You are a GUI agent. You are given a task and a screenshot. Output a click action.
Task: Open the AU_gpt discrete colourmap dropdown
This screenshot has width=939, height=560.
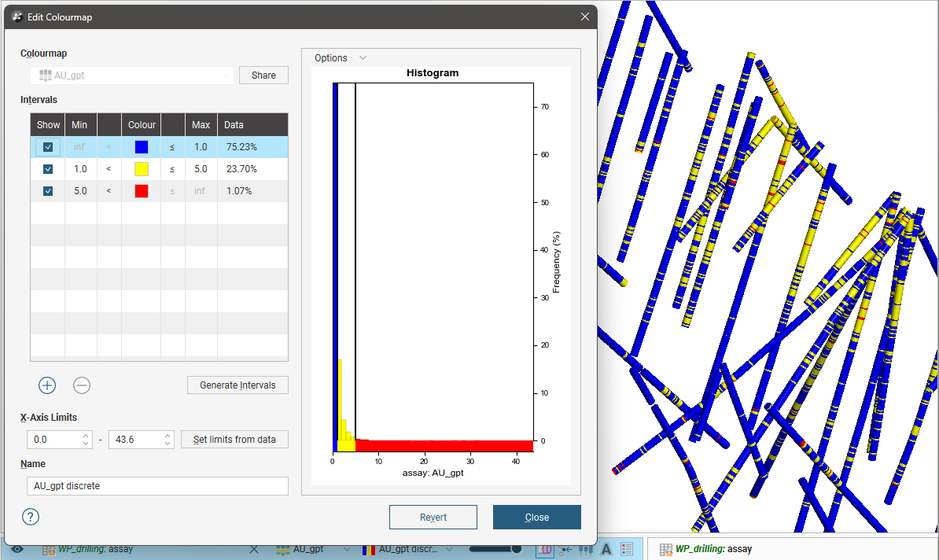449,549
